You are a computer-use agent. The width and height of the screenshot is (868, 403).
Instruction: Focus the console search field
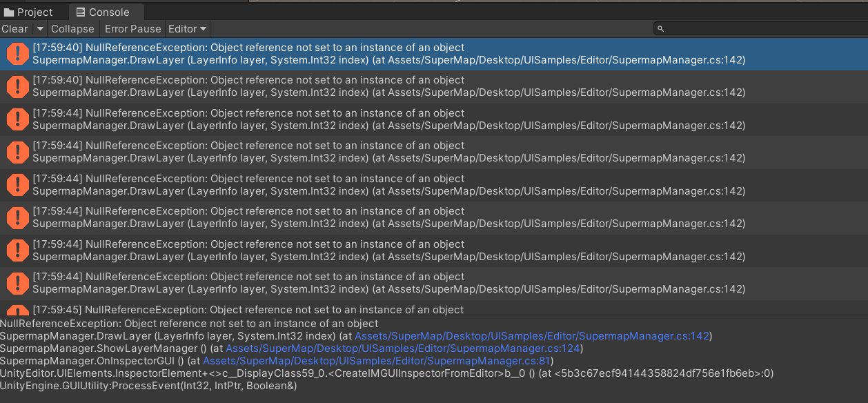(759, 29)
